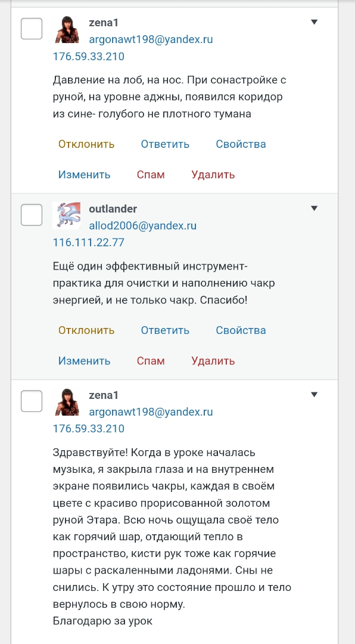Viewport: 355px width, 644px height.
Task: Open first zena1 avatar image
Action: pos(67,30)
